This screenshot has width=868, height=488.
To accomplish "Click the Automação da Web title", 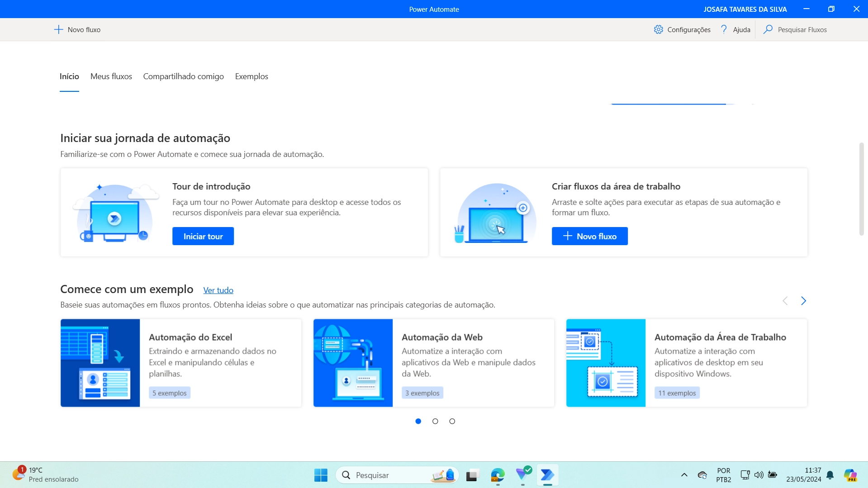I will [x=442, y=337].
